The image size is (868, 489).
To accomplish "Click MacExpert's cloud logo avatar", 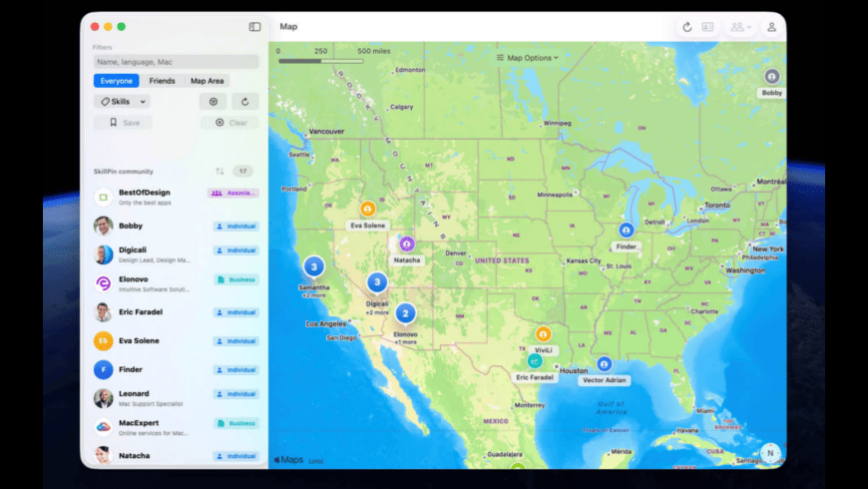I will click(103, 427).
